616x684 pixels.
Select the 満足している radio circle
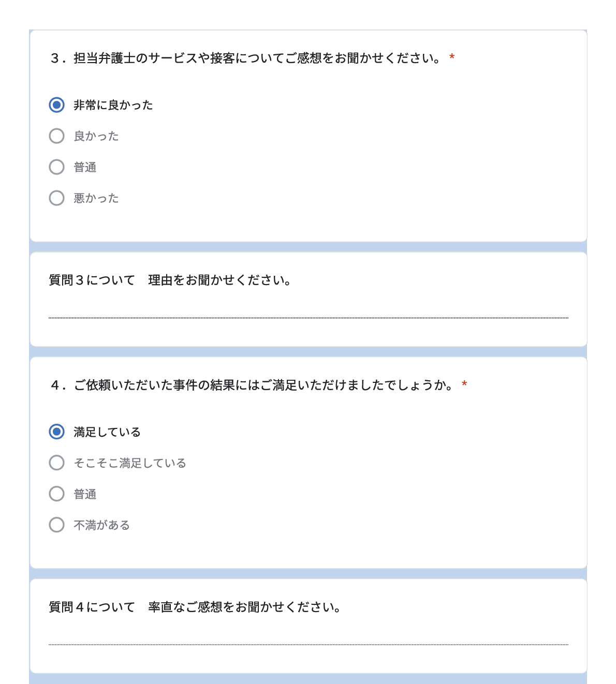56,432
